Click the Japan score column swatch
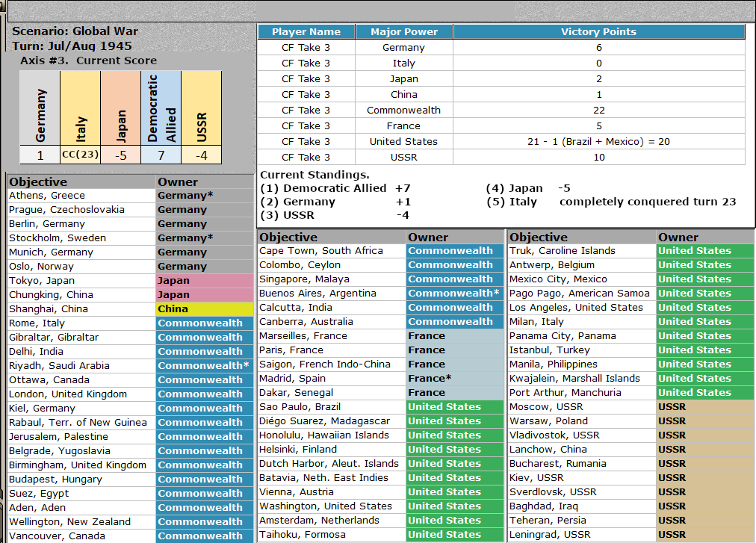Screen dimensions: 756x543 pos(121,108)
